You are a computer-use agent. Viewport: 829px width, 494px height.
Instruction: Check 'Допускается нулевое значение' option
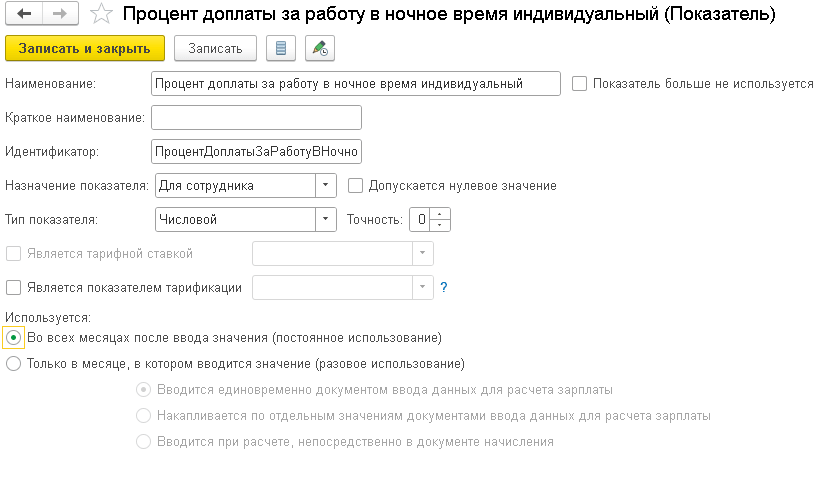[355, 185]
